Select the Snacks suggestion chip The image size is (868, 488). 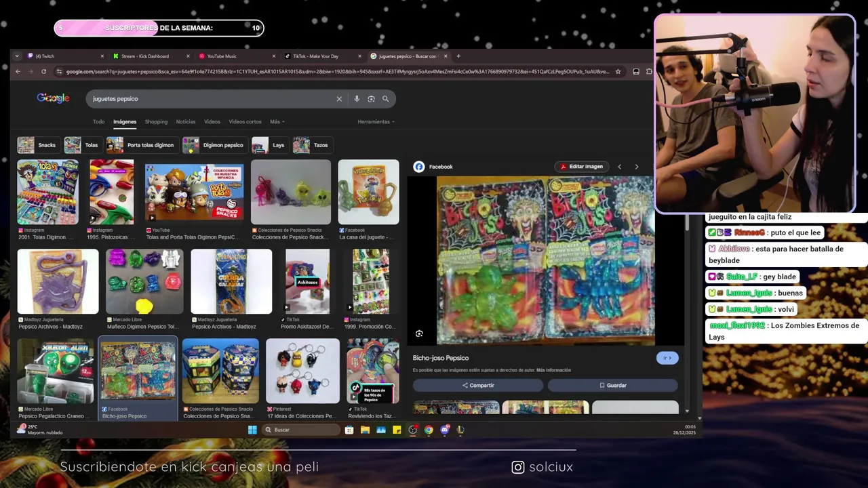37,145
